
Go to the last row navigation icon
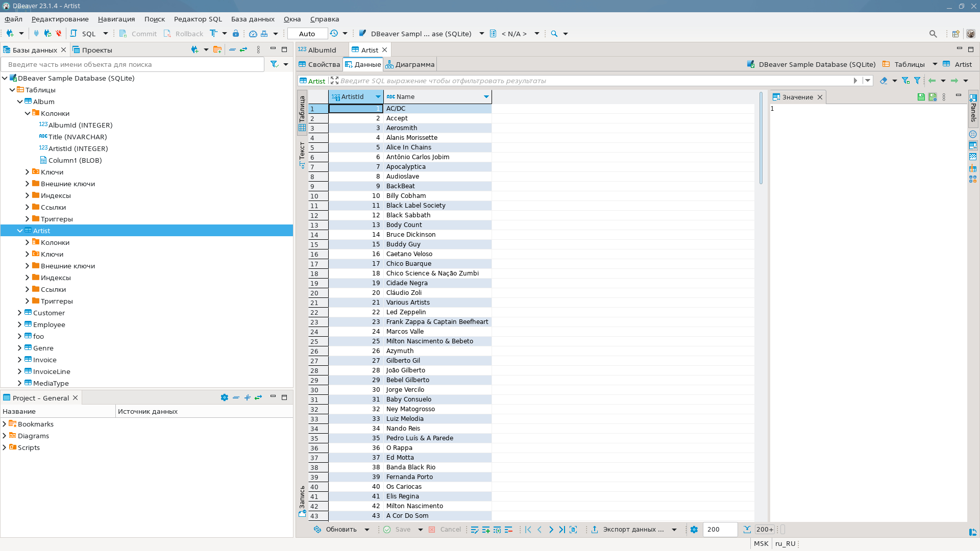(562, 530)
